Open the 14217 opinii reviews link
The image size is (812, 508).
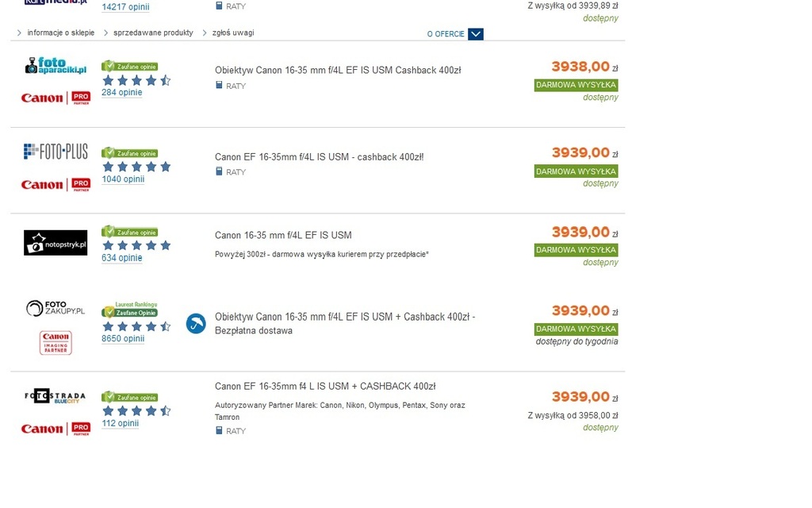(125, 6)
